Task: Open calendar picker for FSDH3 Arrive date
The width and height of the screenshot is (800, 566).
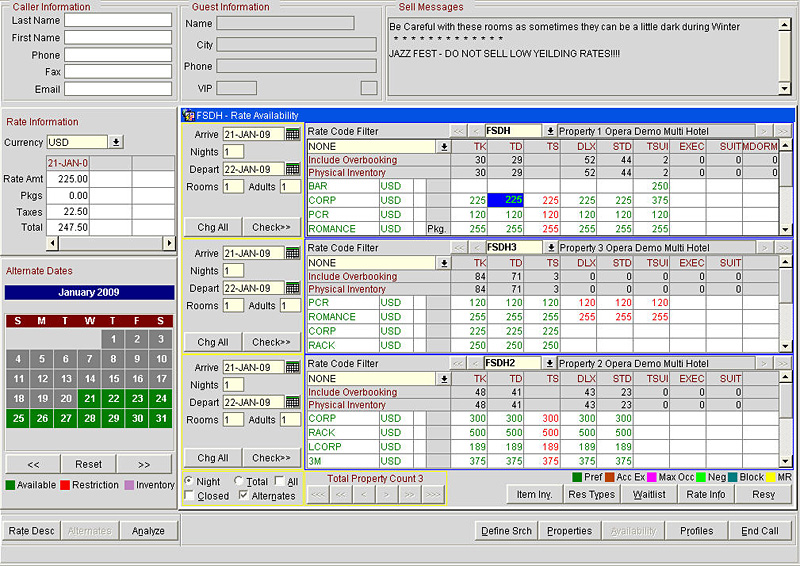Action: tap(292, 253)
